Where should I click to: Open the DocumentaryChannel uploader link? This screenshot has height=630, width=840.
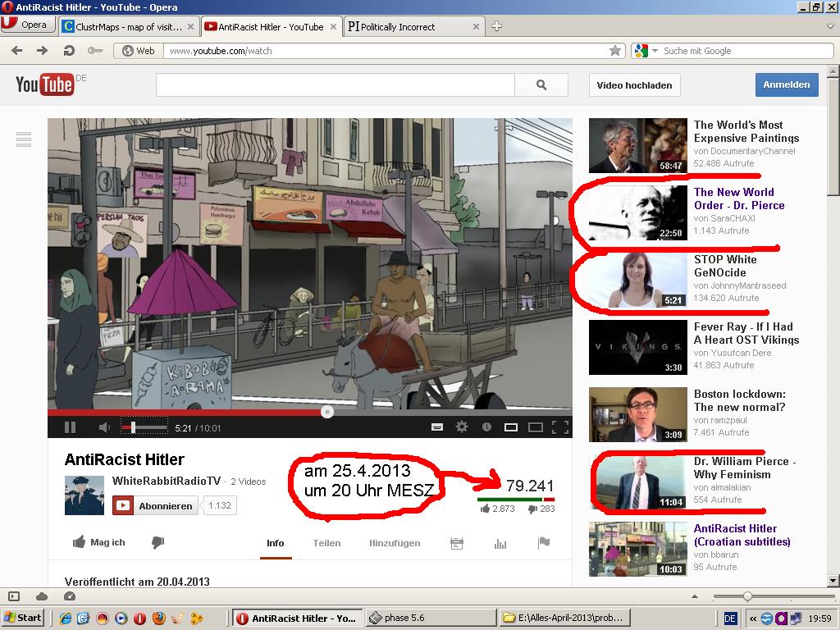753,151
